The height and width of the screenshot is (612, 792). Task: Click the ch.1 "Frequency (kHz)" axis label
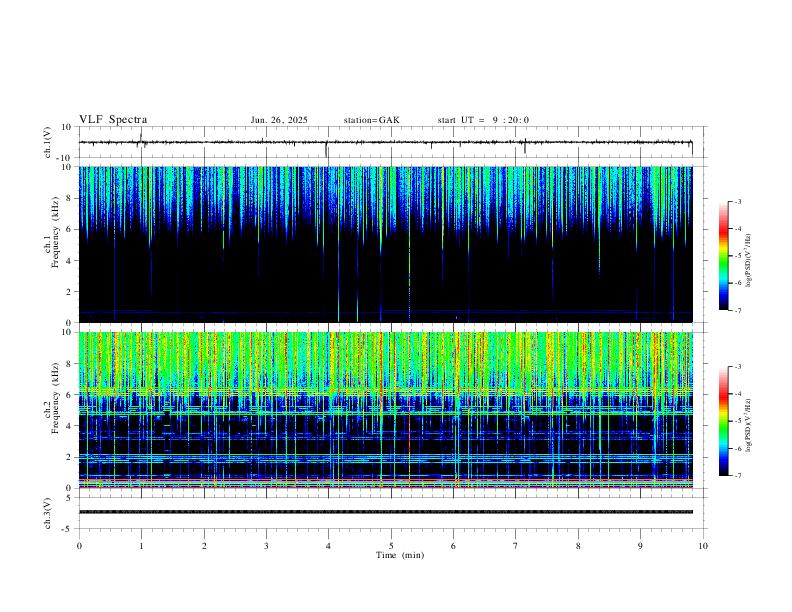pos(56,232)
